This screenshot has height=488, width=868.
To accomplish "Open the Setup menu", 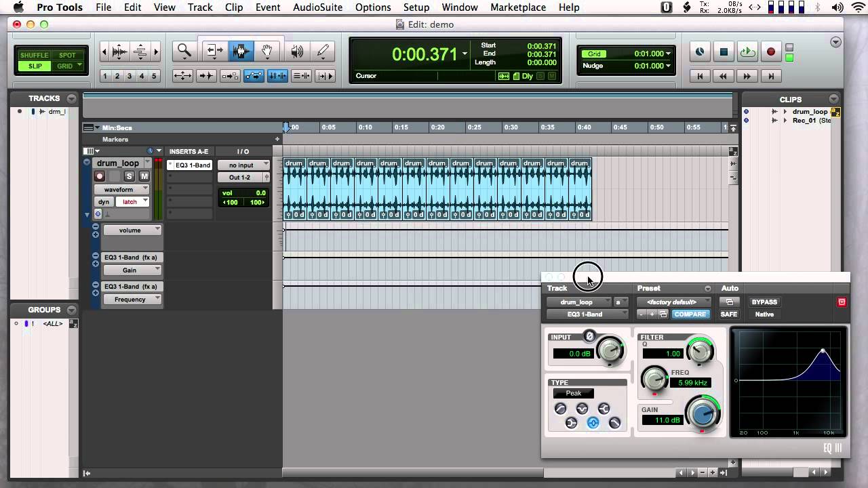I will pos(416,7).
